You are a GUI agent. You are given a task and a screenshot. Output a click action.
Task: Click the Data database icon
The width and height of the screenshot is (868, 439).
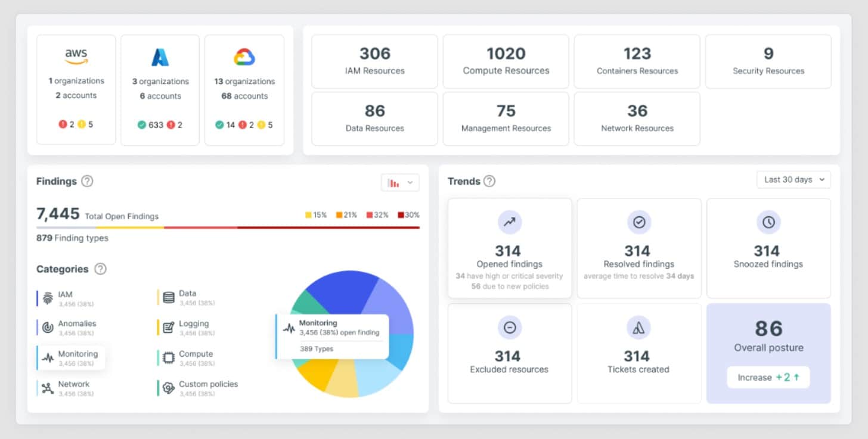[169, 297]
